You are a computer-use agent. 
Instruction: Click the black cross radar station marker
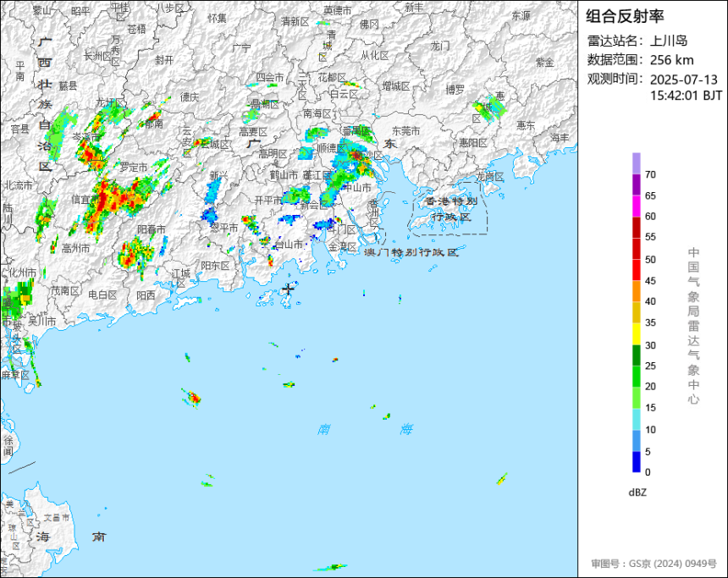288,289
